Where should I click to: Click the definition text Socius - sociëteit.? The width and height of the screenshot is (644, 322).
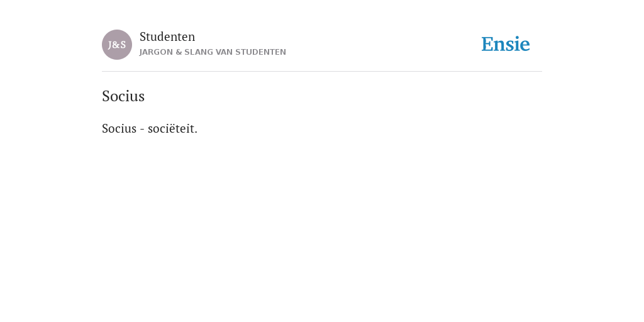click(x=150, y=128)
